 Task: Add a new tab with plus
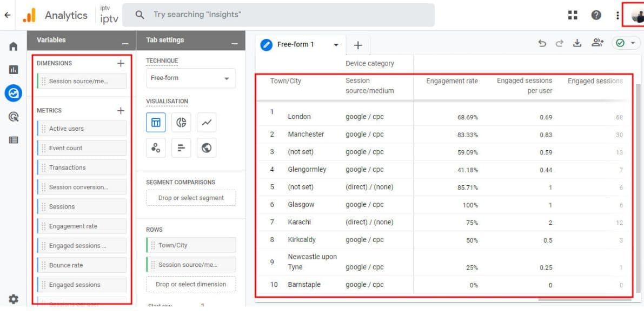[358, 45]
